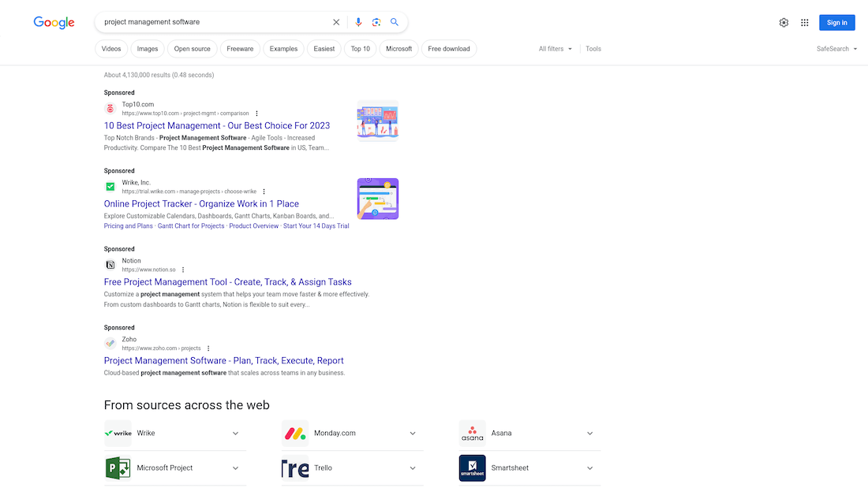
Task: Open the SafeSearch dropdown
Action: [x=836, y=49]
